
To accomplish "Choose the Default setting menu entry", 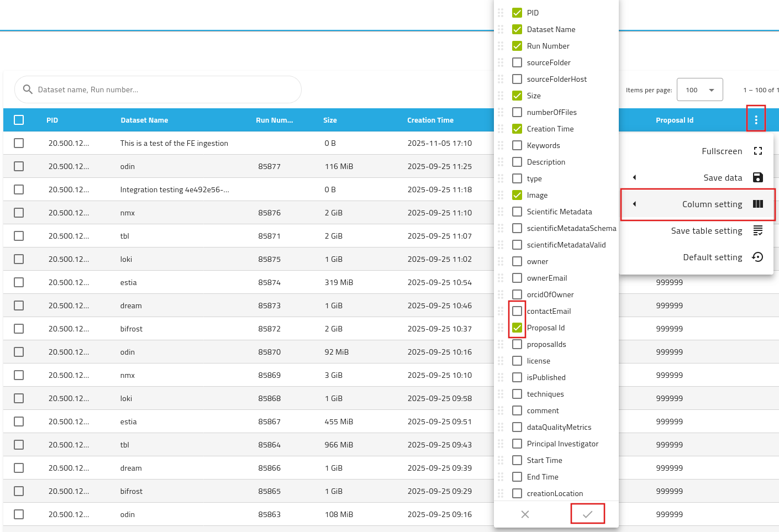I will pos(712,257).
